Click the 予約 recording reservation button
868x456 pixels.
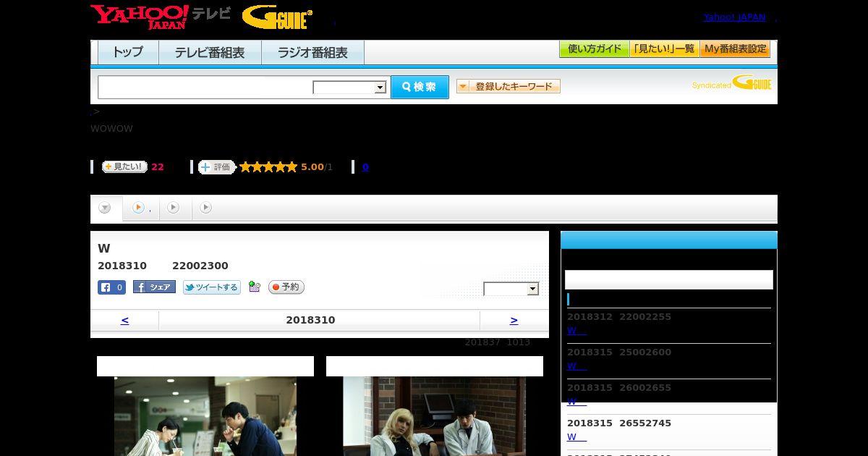point(286,287)
